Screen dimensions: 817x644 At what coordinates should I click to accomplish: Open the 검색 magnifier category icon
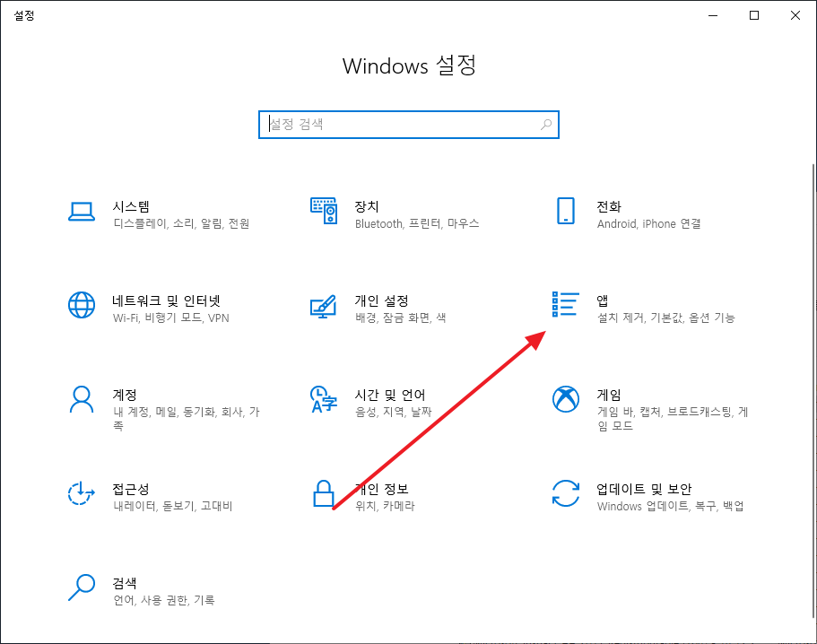pos(82,587)
